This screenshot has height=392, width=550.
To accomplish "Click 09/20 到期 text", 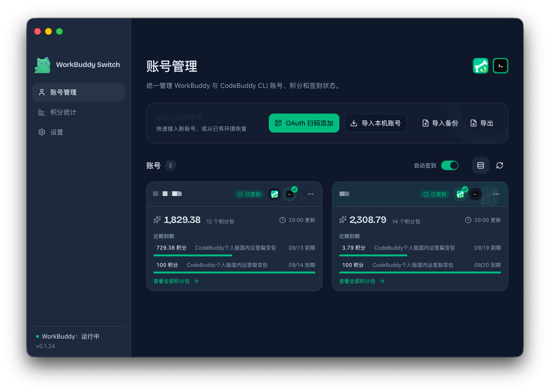I will click(x=487, y=265).
